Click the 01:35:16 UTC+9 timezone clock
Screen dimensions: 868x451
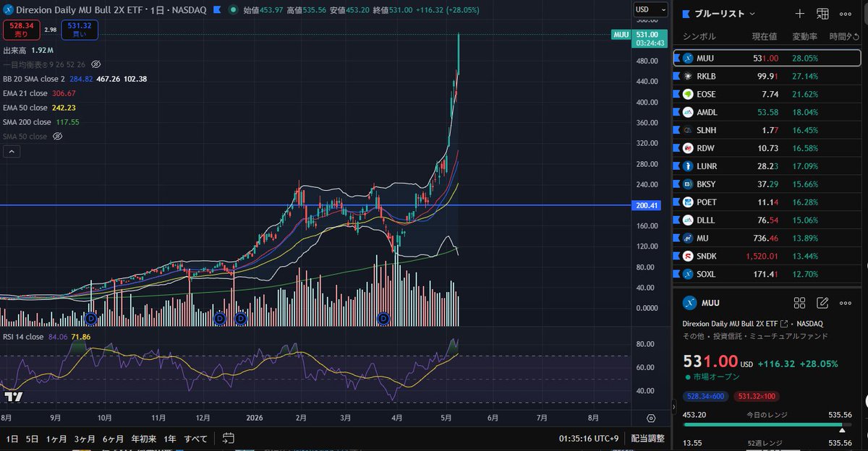pyautogui.click(x=588, y=438)
